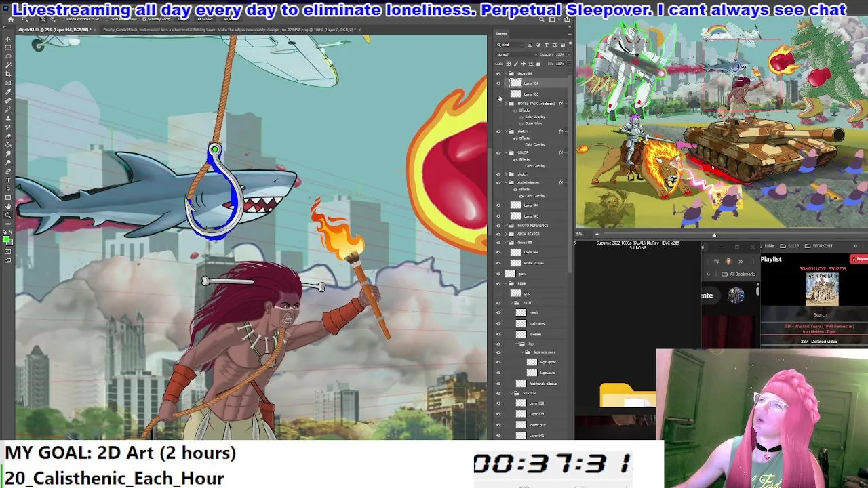Viewport: 868px width, 488px height.
Task: Click the Lock all layer icon
Action: 538,64
